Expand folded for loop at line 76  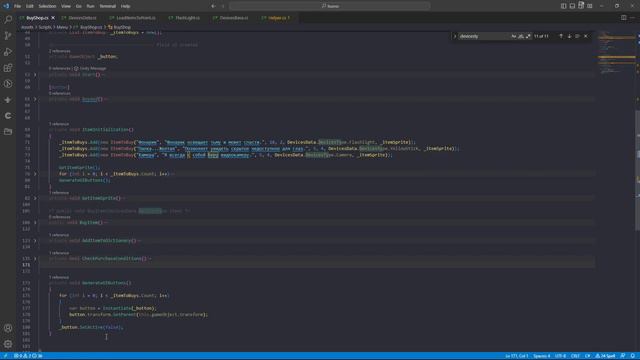pyautogui.click(x=36, y=174)
